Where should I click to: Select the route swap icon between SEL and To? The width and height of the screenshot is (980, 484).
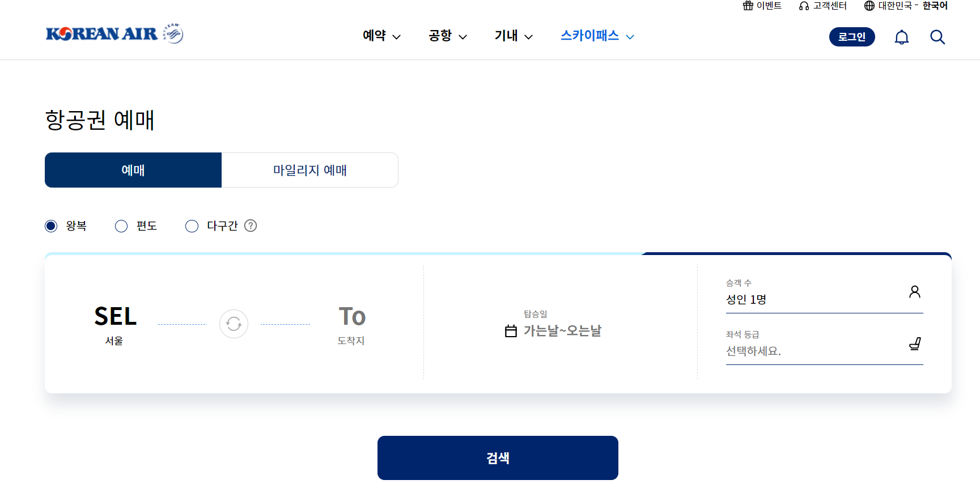pyautogui.click(x=234, y=324)
